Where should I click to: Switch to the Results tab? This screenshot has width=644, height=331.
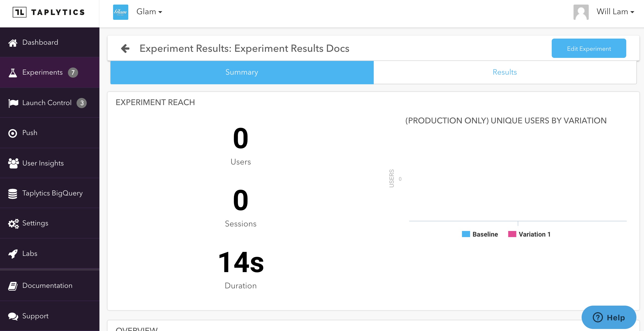(505, 72)
